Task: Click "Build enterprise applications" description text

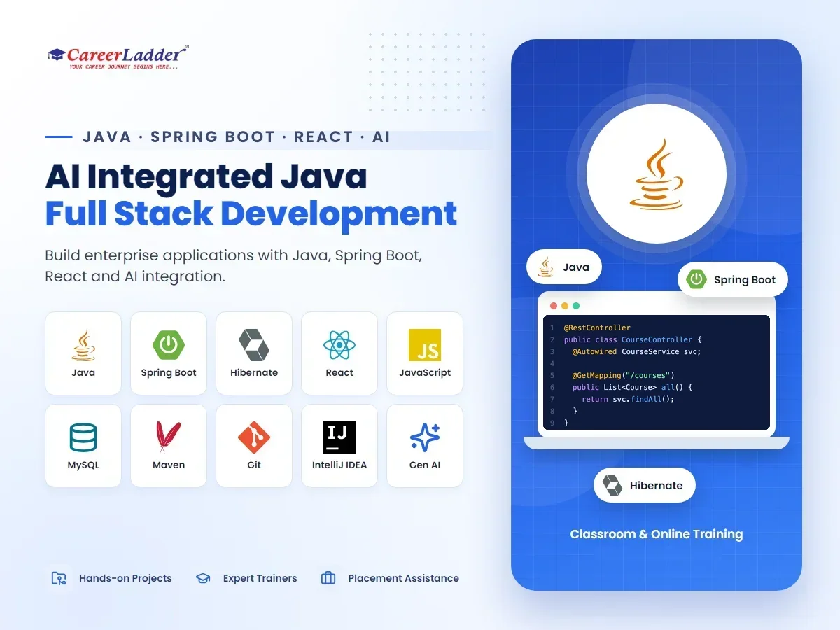Action: click(234, 265)
